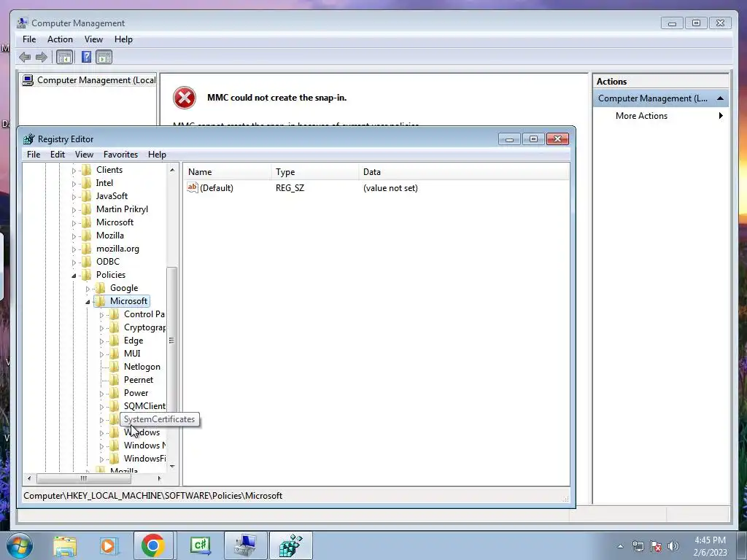Open Google Chrome from taskbar
This screenshot has width=747, height=560.
coord(152,545)
